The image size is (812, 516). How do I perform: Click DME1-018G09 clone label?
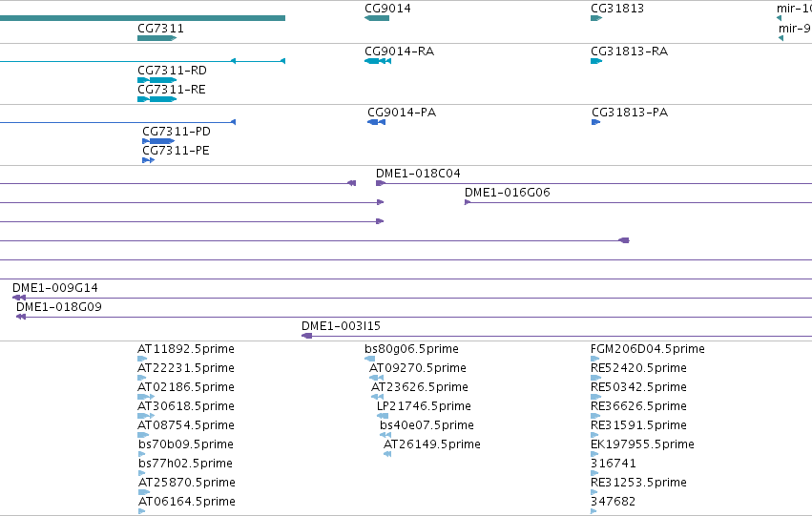(x=59, y=307)
